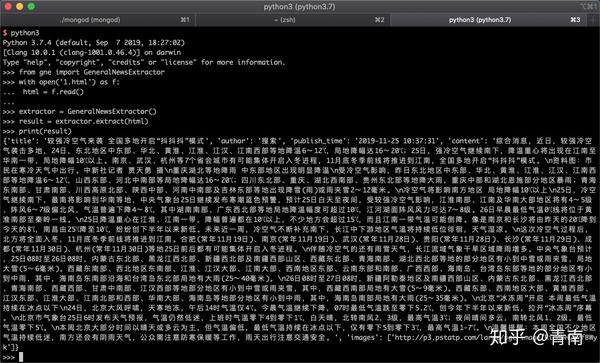Screen dimensions: 600x363
Task: Open the p3.pstatp.com image URL in the output
Action: (494, 337)
